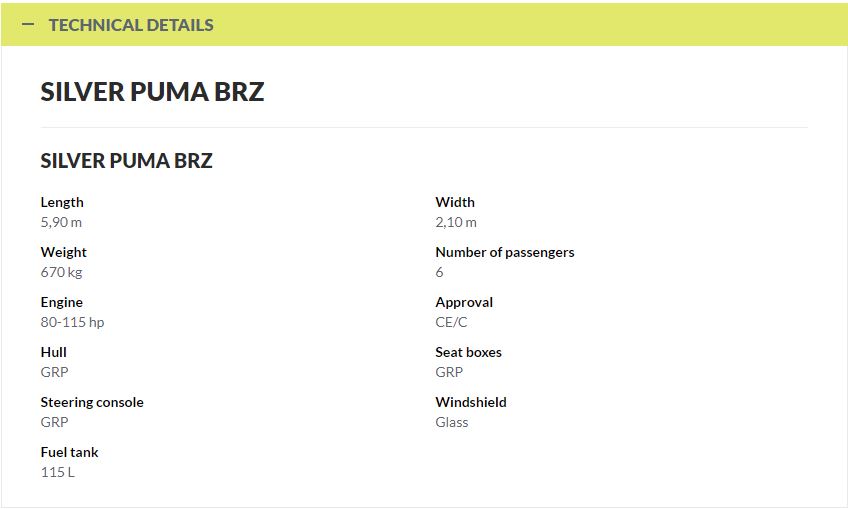The width and height of the screenshot is (848, 509).
Task: Click the Approval label
Action: point(464,302)
